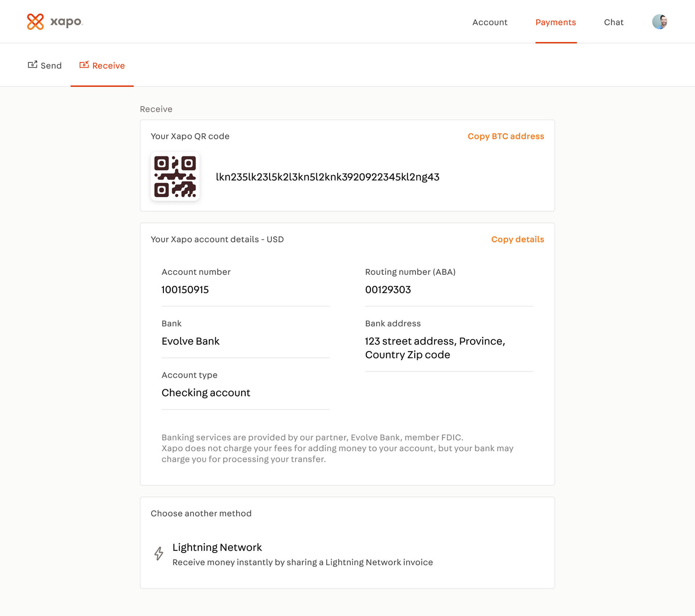Click the Receive icon in the sub-navigation

click(84, 65)
